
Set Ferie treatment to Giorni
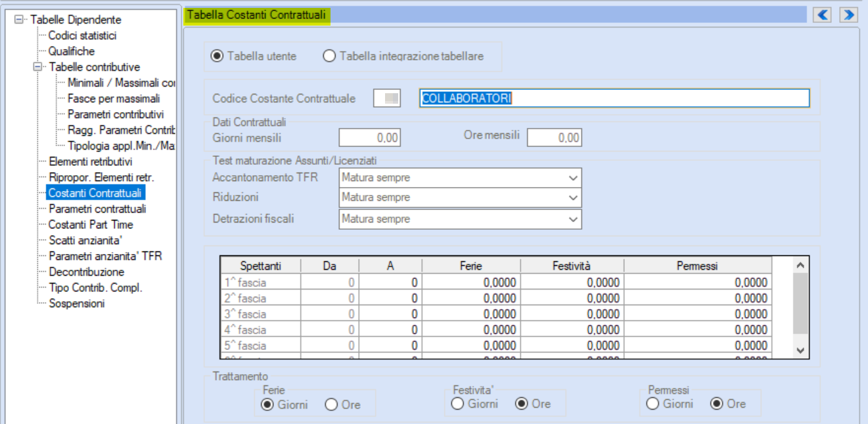click(285, 404)
